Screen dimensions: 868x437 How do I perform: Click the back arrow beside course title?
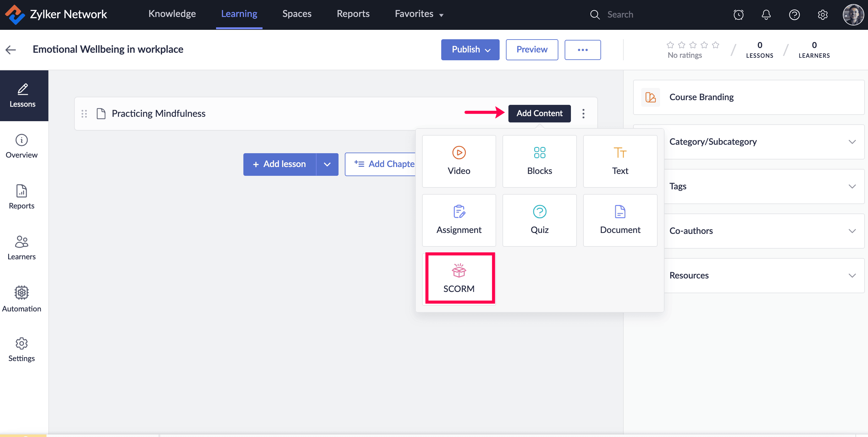(11, 50)
